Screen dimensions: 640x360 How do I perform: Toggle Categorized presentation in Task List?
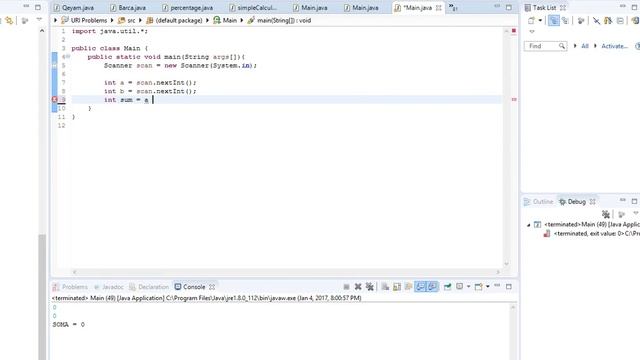coord(553,20)
